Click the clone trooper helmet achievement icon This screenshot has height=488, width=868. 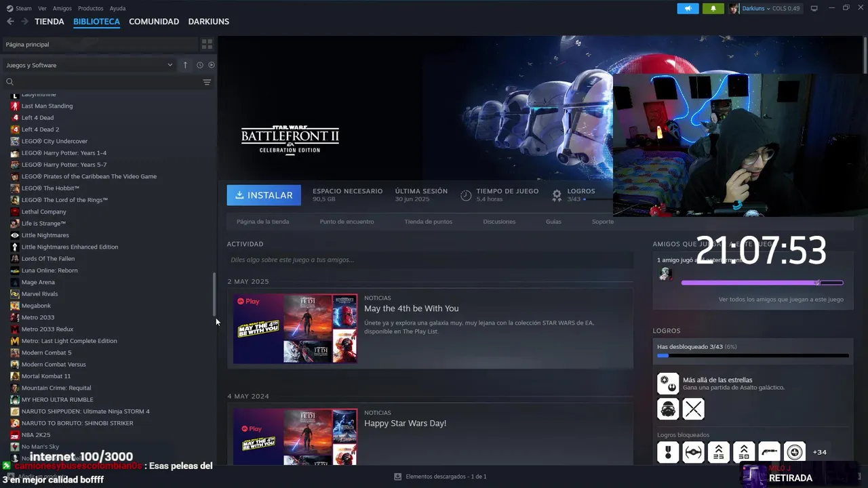[x=668, y=409]
